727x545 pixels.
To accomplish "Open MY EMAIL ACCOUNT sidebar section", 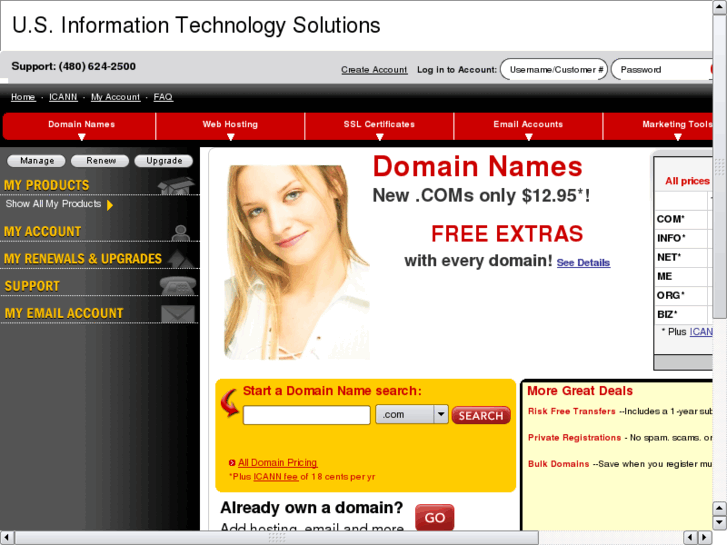I will click(64, 314).
